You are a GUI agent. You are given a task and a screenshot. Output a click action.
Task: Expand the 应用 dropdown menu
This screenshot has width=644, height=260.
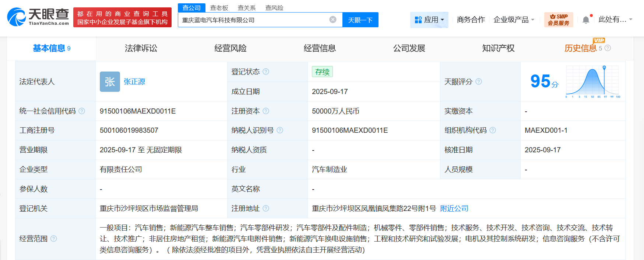pyautogui.click(x=429, y=20)
